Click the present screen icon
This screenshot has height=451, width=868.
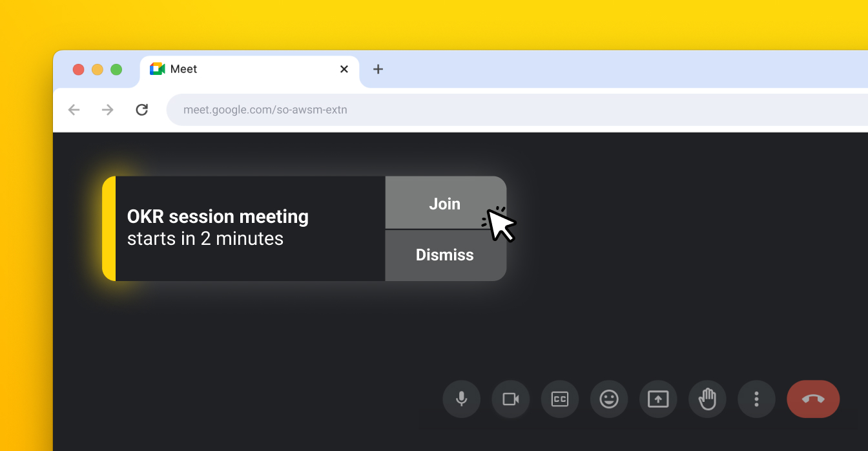(658, 399)
